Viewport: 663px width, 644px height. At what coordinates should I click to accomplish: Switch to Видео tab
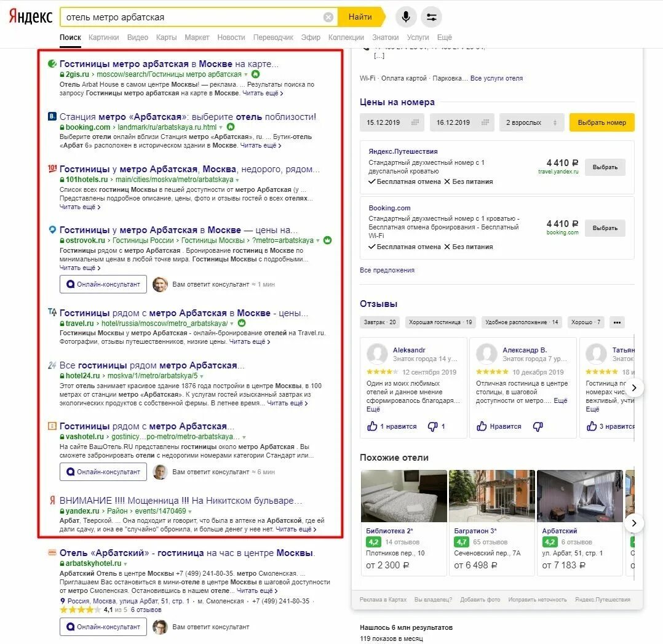pos(137,37)
